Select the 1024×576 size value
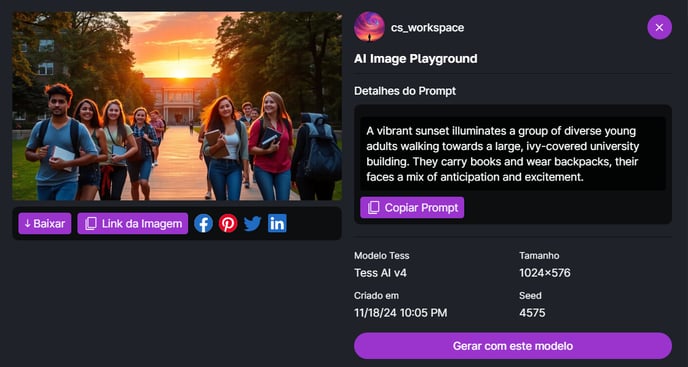The width and height of the screenshot is (688, 367). 545,273
